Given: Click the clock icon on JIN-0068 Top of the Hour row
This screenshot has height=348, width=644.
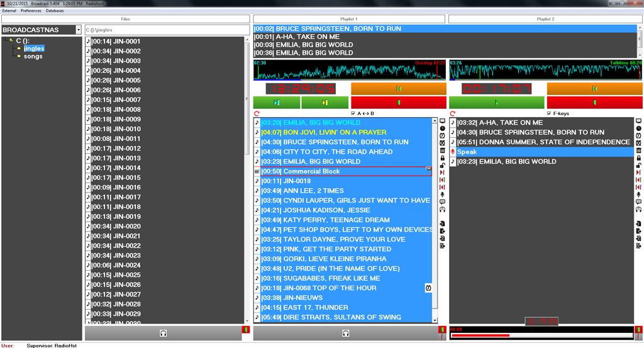Looking at the screenshot, I should tap(428, 288).
